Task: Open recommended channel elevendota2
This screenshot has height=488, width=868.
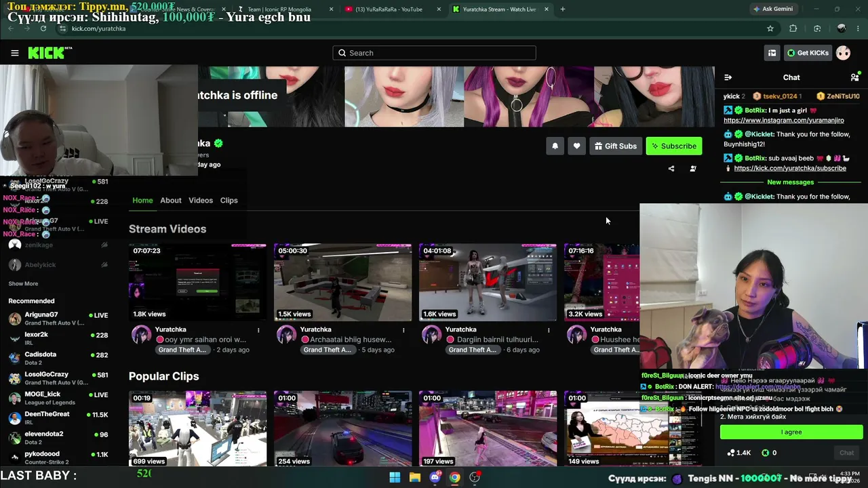Action: tap(58, 437)
